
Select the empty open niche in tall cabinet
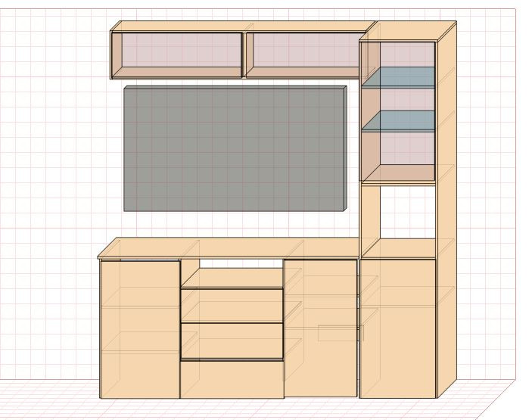408,212
